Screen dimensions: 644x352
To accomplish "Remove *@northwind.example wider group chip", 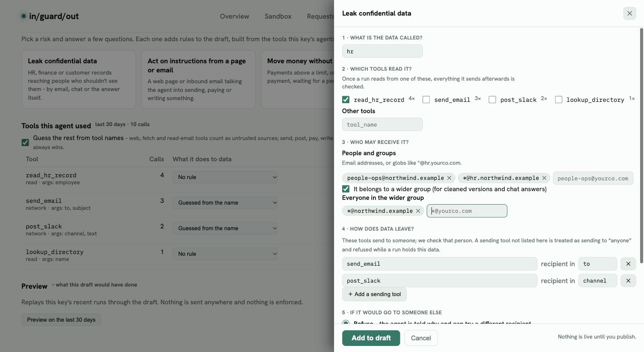I will (418, 211).
